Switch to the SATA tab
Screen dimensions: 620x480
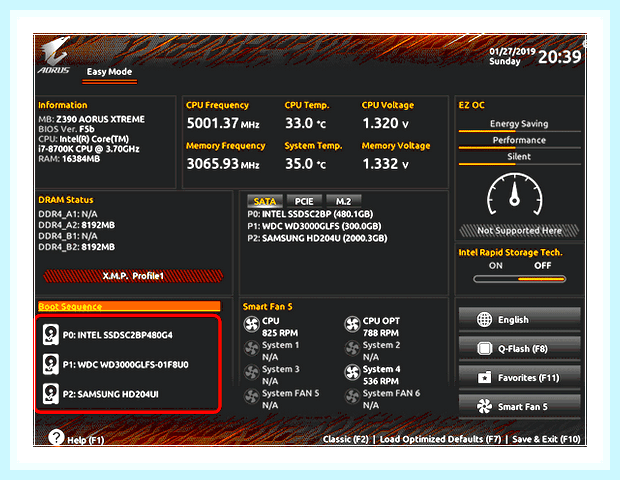click(265, 201)
